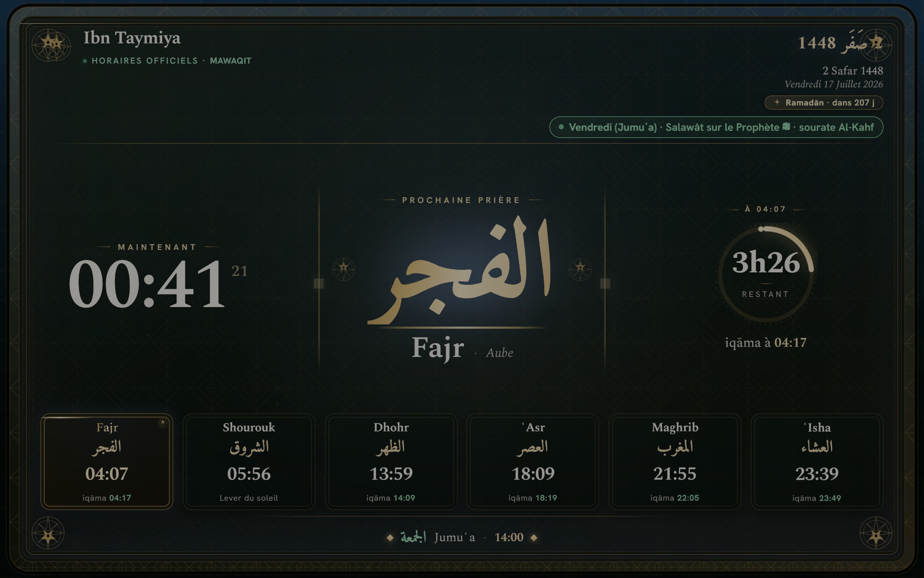The width and height of the screenshot is (924, 578).
Task: Select the 'Asr 18:09 card
Action: (533, 461)
